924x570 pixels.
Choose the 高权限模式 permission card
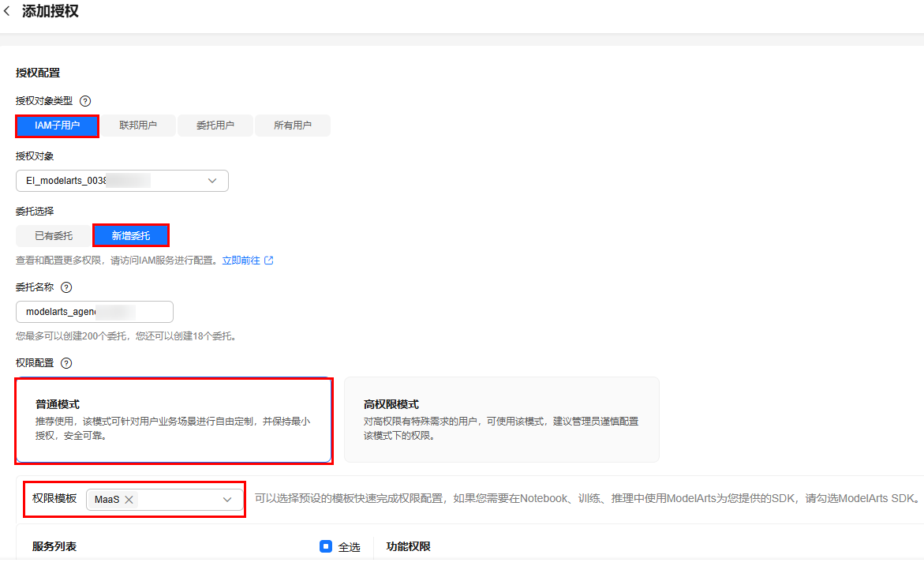[501, 420]
